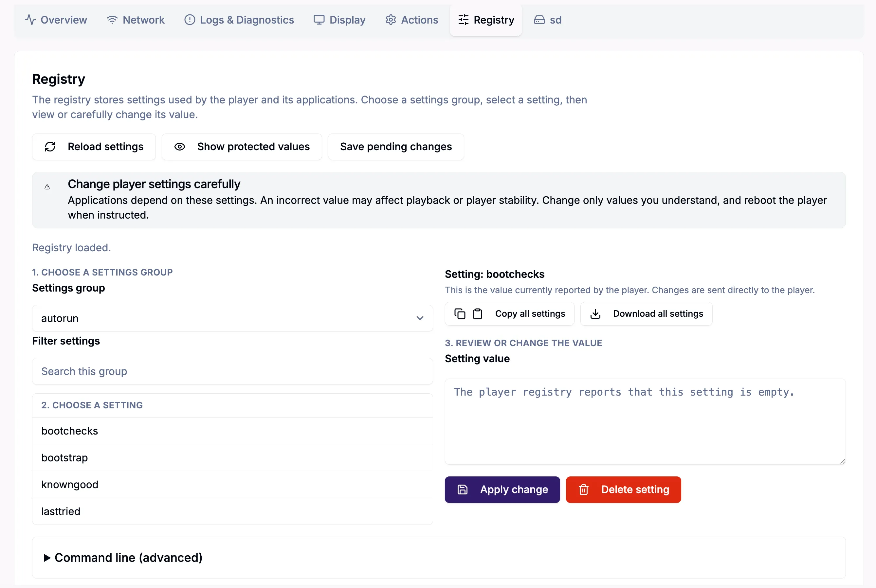The width and height of the screenshot is (876, 588).
Task: Expand the Command line (advanced) section
Action: [123, 558]
